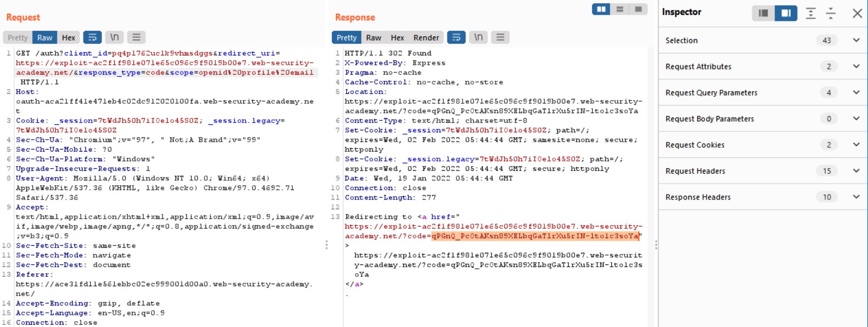Switch to side-by-side split layout

[x=601, y=9]
